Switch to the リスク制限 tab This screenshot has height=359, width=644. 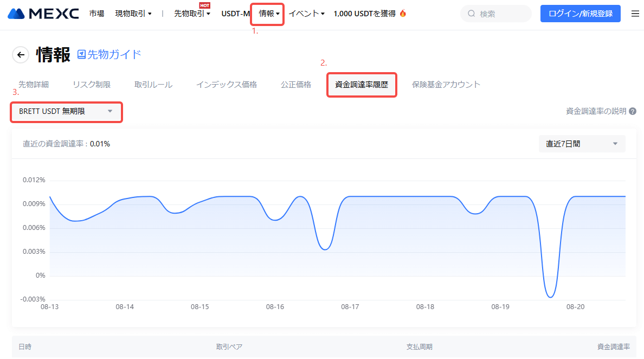tap(92, 85)
